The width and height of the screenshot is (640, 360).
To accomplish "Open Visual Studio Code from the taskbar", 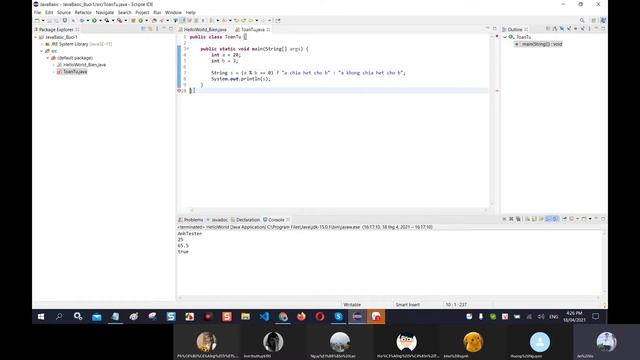I will pos(264,316).
